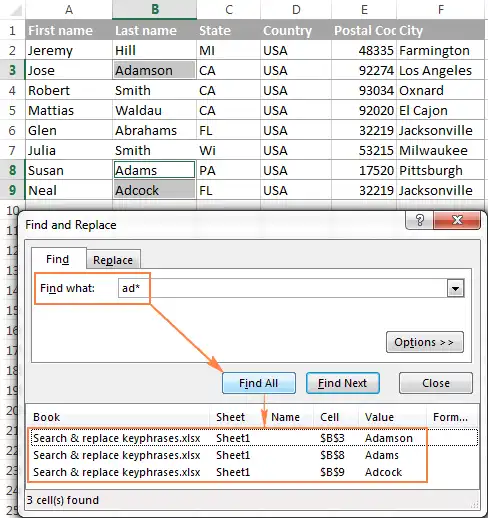Select the Find tab
Image resolution: width=488 pixels, height=518 pixels.
58,259
